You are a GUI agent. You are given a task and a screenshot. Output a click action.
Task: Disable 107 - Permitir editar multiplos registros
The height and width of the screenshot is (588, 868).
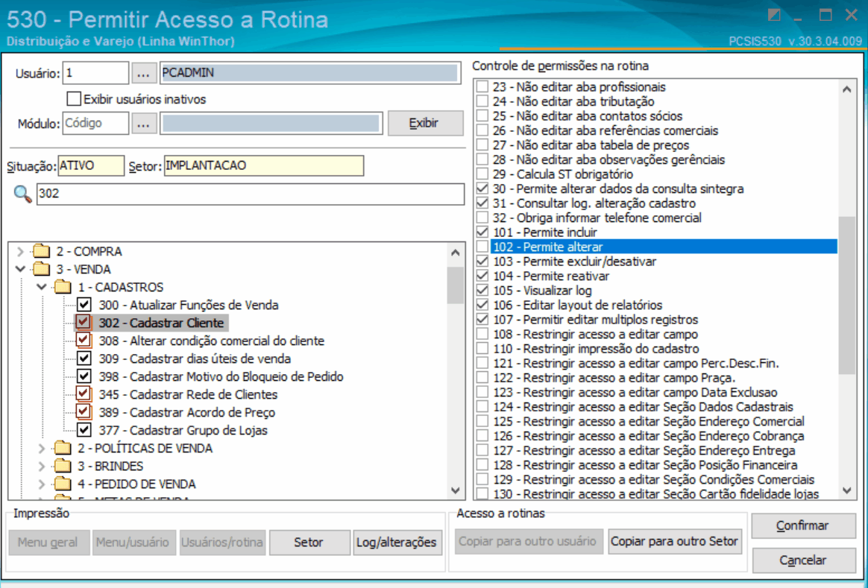pyautogui.click(x=482, y=320)
